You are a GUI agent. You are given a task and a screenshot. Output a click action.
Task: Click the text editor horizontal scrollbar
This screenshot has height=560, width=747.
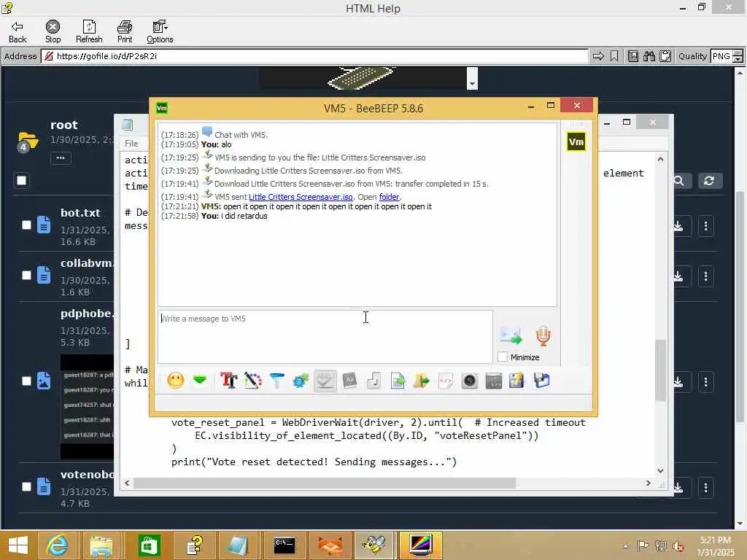pyautogui.click(x=324, y=483)
